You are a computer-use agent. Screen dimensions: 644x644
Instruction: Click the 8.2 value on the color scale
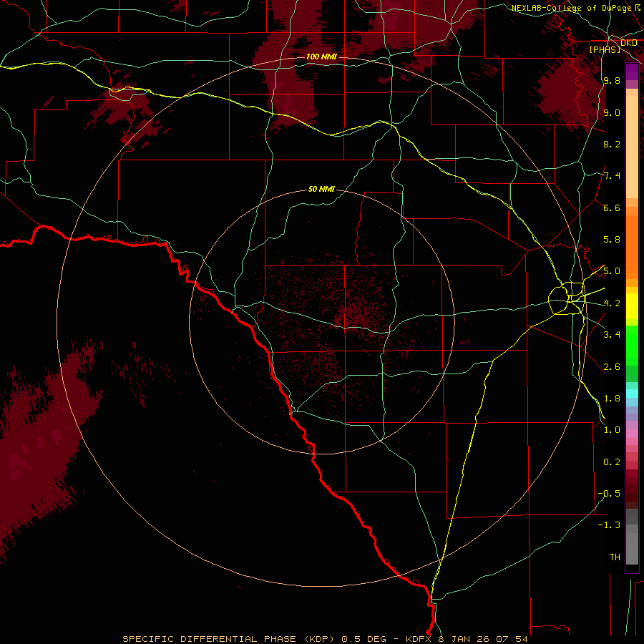pos(612,144)
